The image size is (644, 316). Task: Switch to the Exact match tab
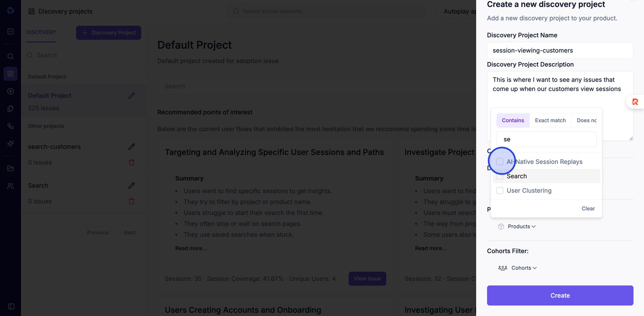(550, 120)
